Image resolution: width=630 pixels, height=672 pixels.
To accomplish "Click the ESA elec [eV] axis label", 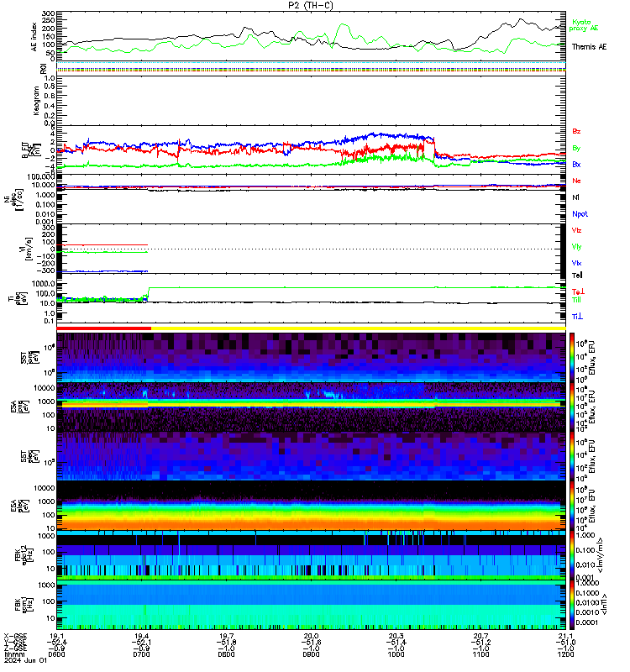I will [20, 506].
